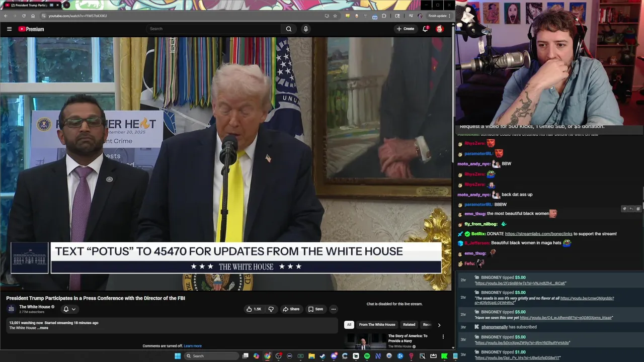The height and width of the screenshot is (362, 644).
Task: Open the Learn more comments link
Action: coord(193,346)
